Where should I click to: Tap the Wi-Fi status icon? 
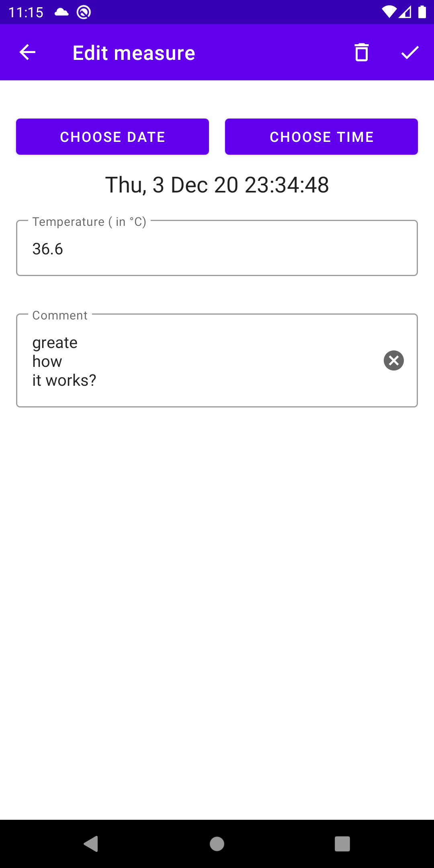coord(389,12)
